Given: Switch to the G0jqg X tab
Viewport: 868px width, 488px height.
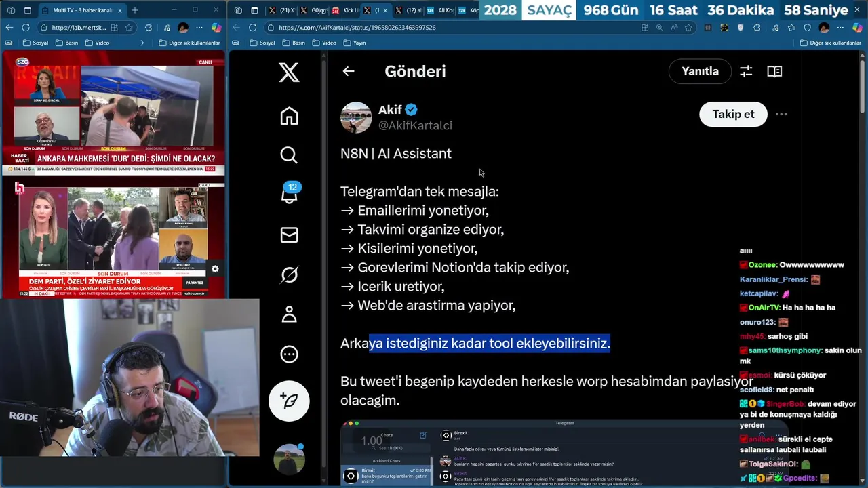Looking at the screenshot, I should (x=313, y=10).
